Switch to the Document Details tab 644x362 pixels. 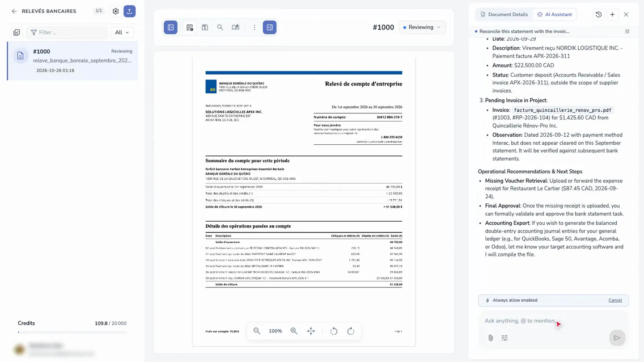tap(504, 14)
